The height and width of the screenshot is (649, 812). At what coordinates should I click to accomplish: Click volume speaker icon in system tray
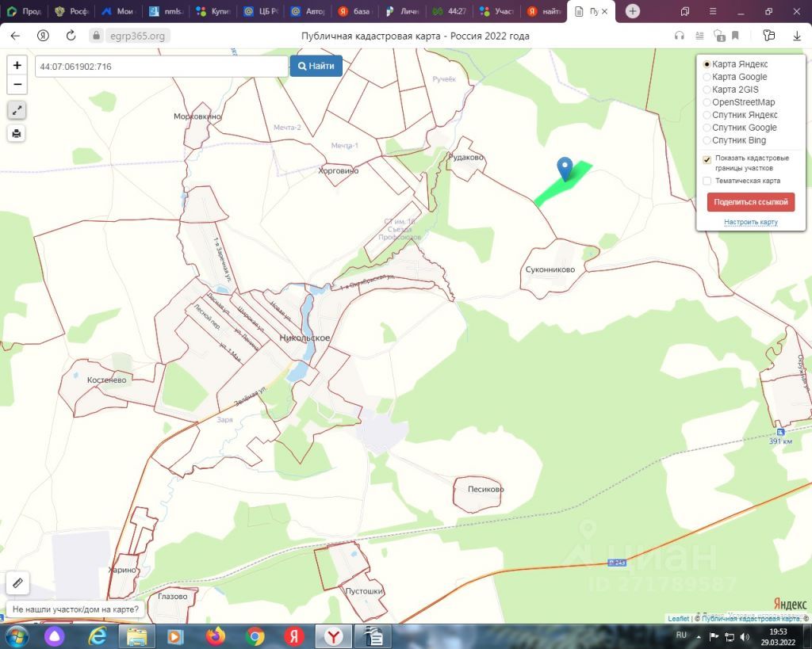745,636
